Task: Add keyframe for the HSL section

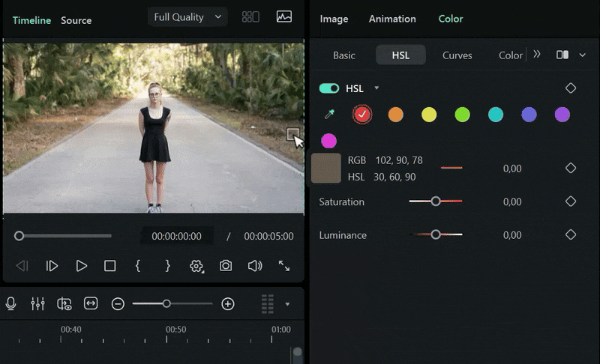Action: click(x=571, y=88)
